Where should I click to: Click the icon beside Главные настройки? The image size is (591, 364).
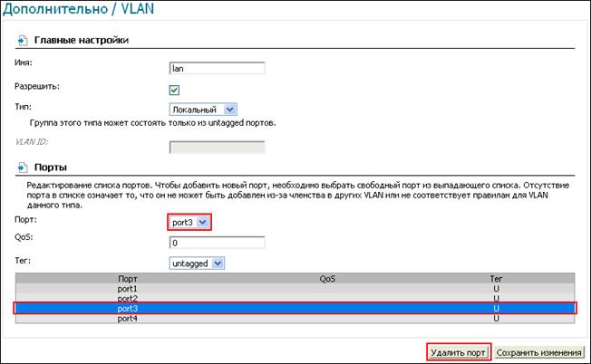point(23,40)
